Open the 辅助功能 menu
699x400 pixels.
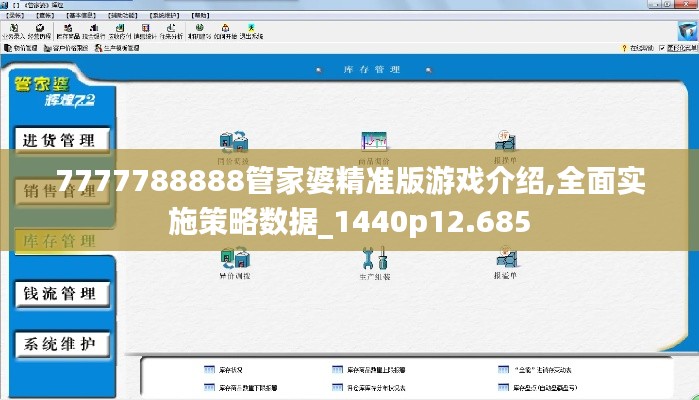click(123, 15)
